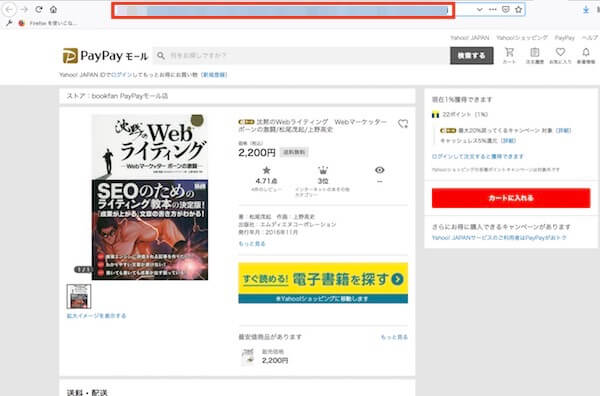Reload the page
This screenshot has width=600, height=396.
(39, 9)
